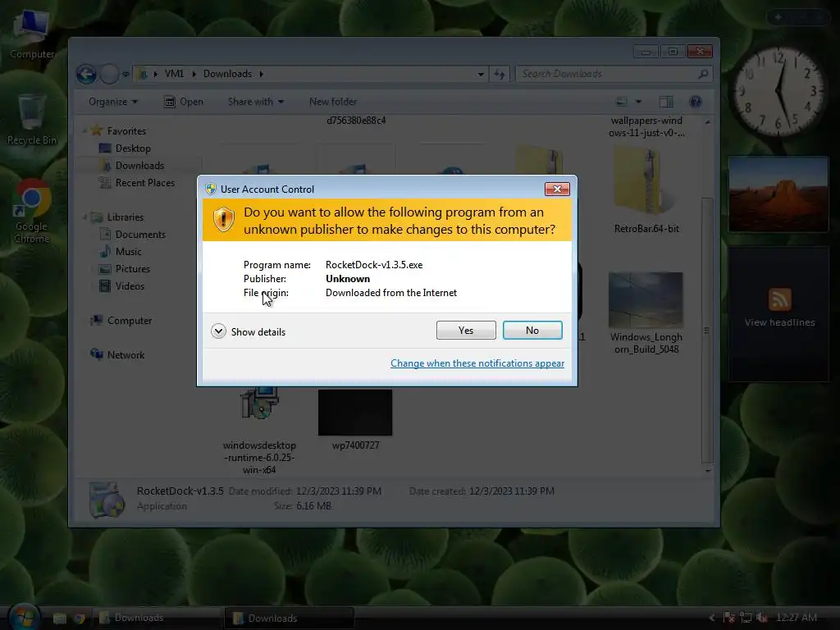Click scrollbar up arrow in file list
The image size is (840, 630).
click(708, 123)
